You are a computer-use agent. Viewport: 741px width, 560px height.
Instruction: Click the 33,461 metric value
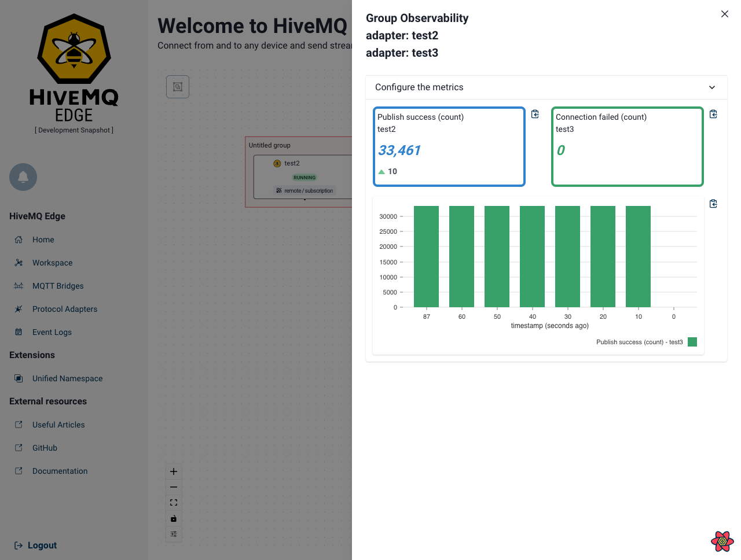click(399, 150)
